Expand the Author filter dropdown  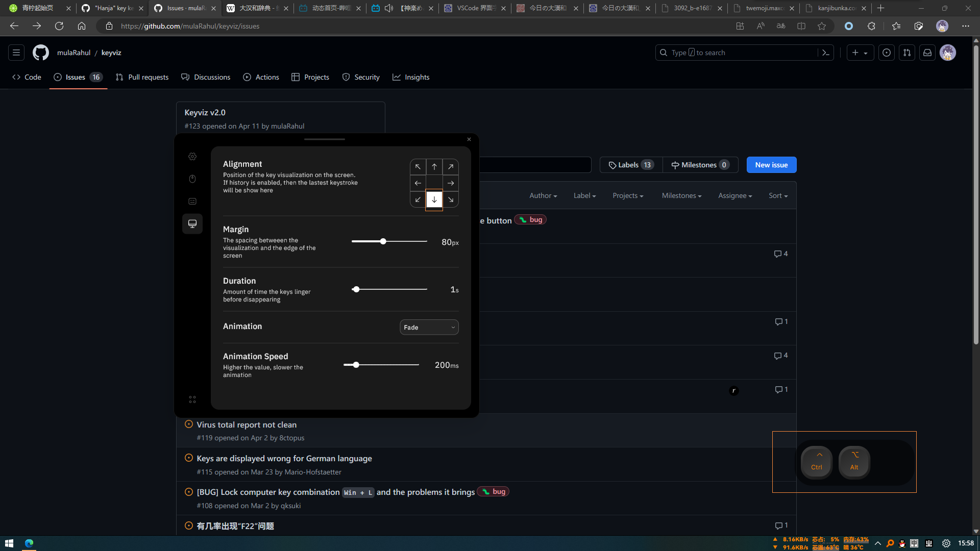click(x=543, y=195)
